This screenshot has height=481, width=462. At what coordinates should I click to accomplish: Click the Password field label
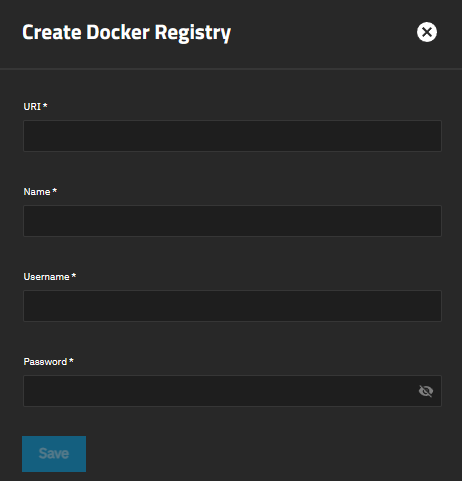(x=45, y=362)
